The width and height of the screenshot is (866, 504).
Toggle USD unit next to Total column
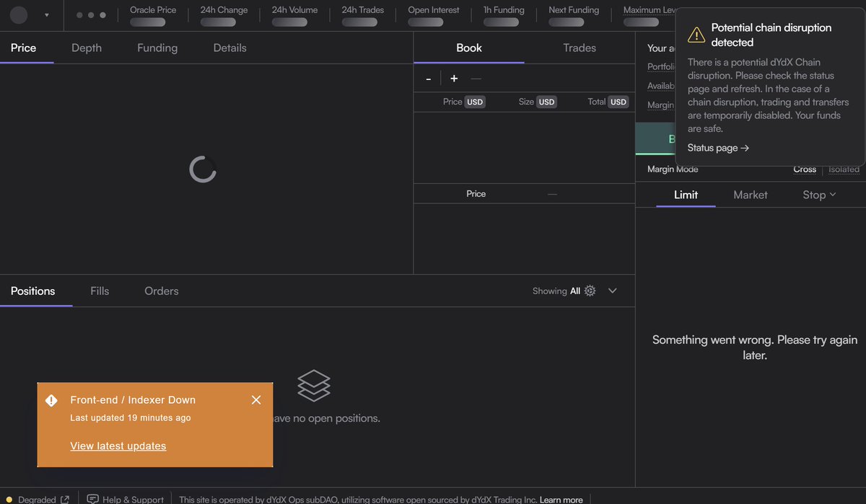618,102
